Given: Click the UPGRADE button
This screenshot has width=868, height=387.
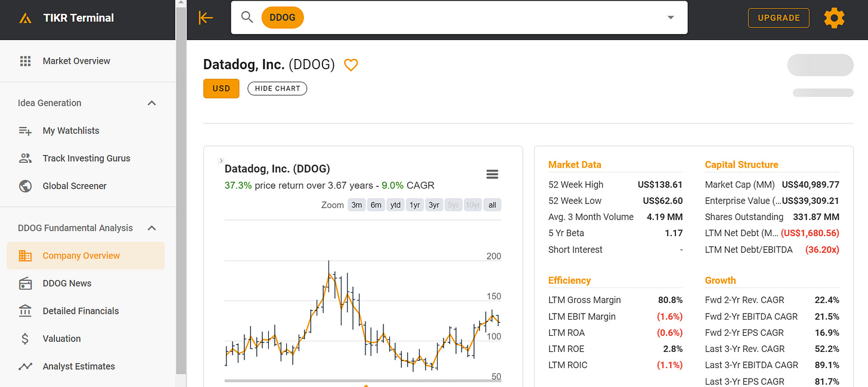Looking at the screenshot, I should click(779, 18).
